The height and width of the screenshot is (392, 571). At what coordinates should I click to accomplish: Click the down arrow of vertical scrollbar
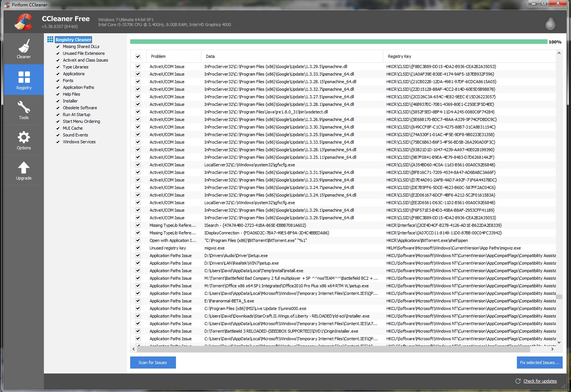tap(559, 342)
